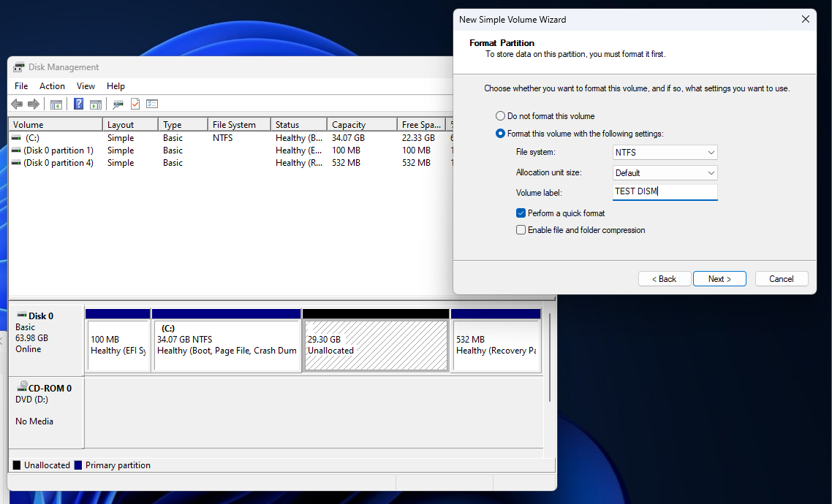Sort by File System column header
Screen dimensions: 832x504
tap(239, 125)
